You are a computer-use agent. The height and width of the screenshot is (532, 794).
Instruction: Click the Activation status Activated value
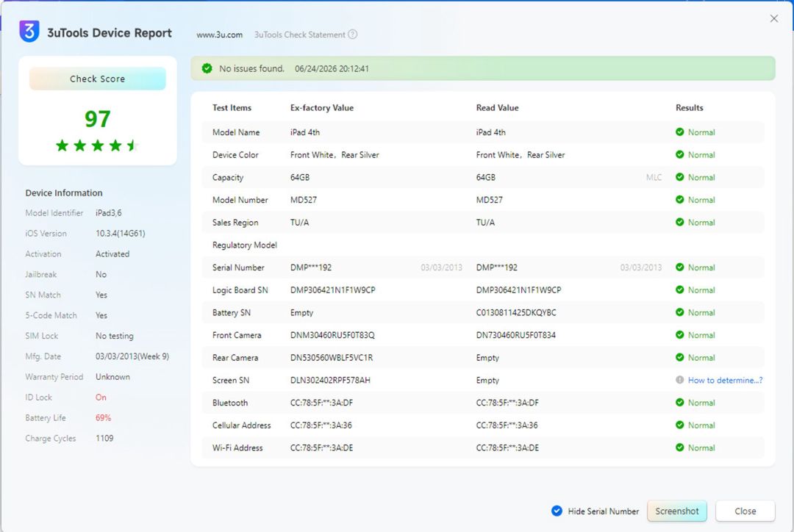pyautogui.click(x=112, y=254)
